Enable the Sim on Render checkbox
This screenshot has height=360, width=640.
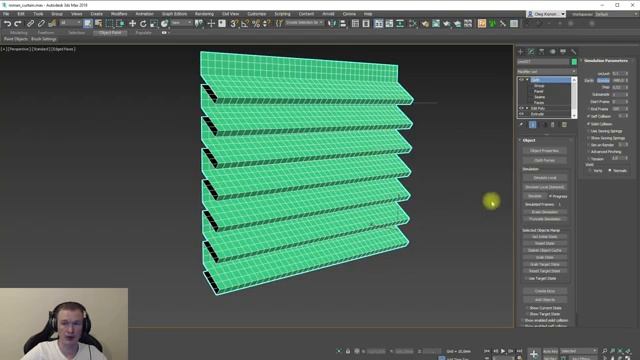(x=589, y=145)
